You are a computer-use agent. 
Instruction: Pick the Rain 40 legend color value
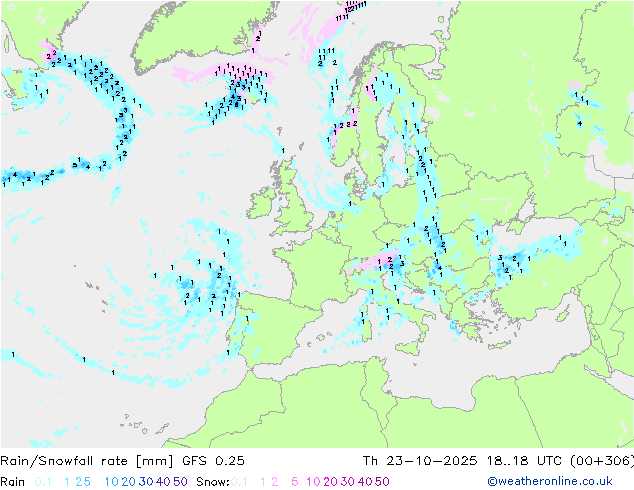(x=163, y=482)
